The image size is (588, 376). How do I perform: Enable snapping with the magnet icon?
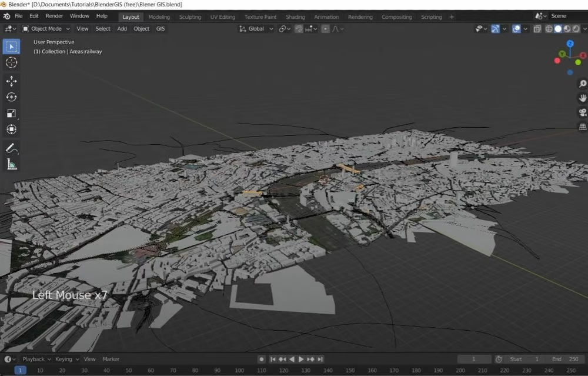(x=299, y=29)
